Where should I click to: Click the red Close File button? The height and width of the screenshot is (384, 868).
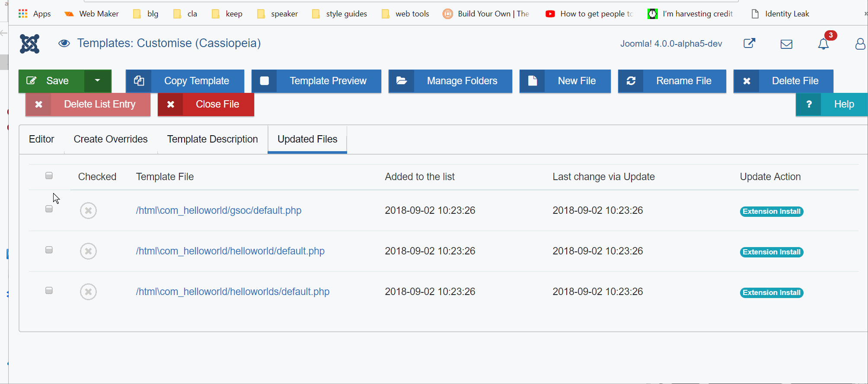click(206, 105)
